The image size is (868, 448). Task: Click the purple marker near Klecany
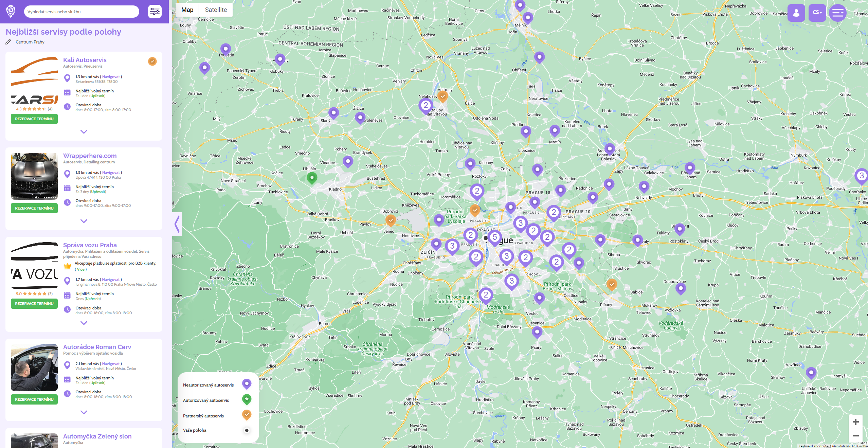click(470, 164)
